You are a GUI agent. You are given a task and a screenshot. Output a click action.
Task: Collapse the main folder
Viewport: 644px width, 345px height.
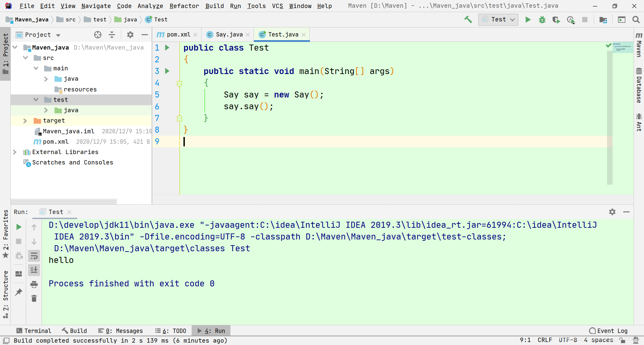(36, 68)
